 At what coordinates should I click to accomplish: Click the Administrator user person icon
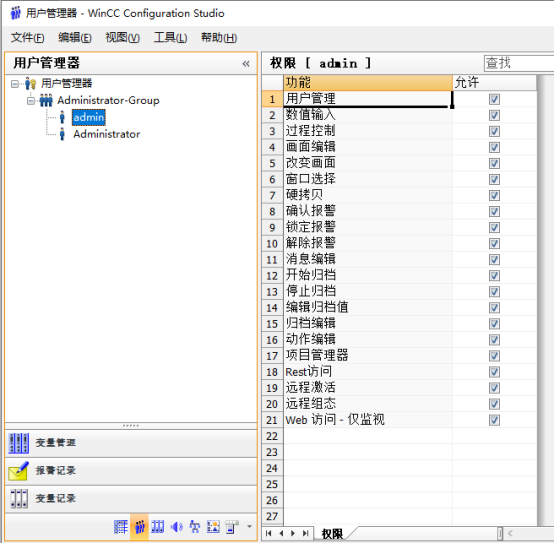click(x=62, y=134)
